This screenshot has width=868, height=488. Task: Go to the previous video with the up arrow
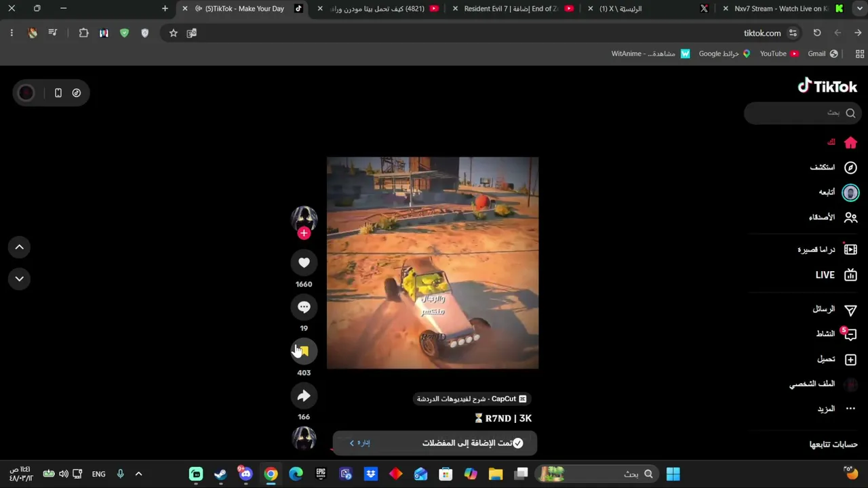(x=20, y=247)
